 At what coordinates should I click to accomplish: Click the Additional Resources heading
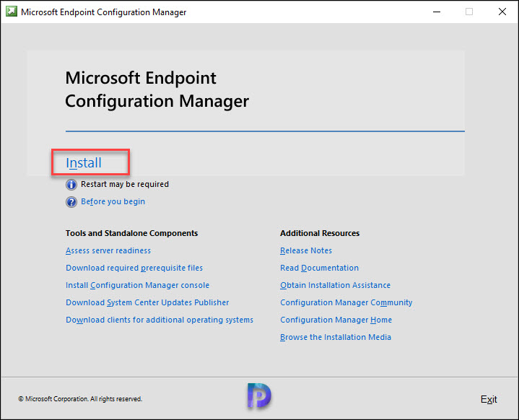(320, 233)
